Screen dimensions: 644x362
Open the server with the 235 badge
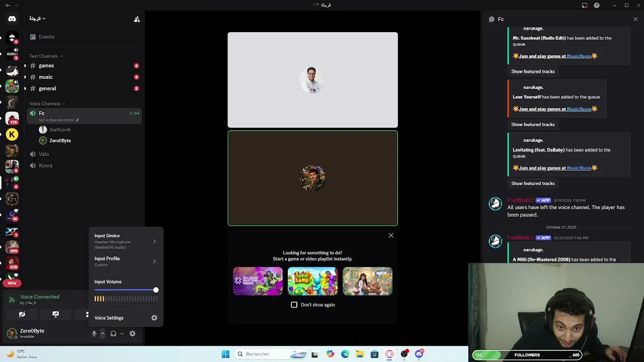[12, 263]
